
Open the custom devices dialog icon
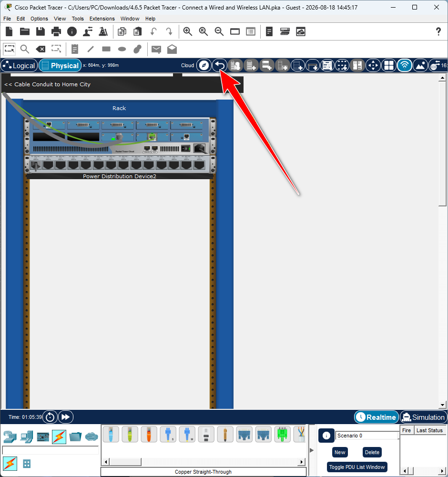click(251, 31)
